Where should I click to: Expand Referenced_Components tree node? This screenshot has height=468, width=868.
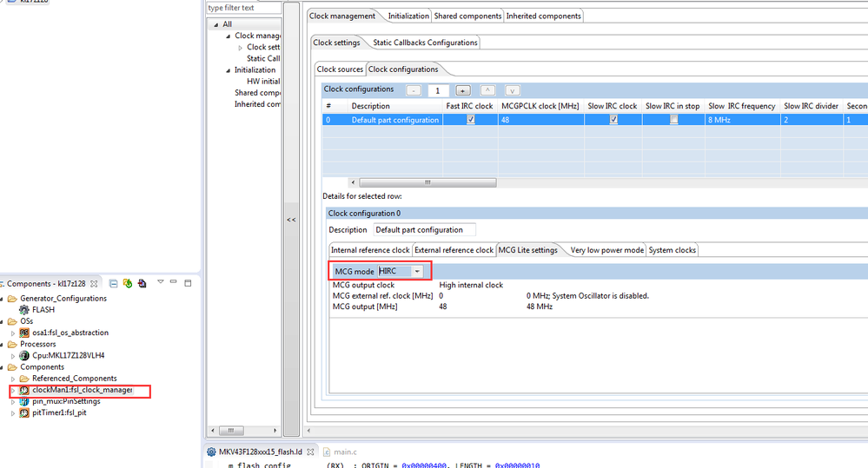tap(13, 379)
